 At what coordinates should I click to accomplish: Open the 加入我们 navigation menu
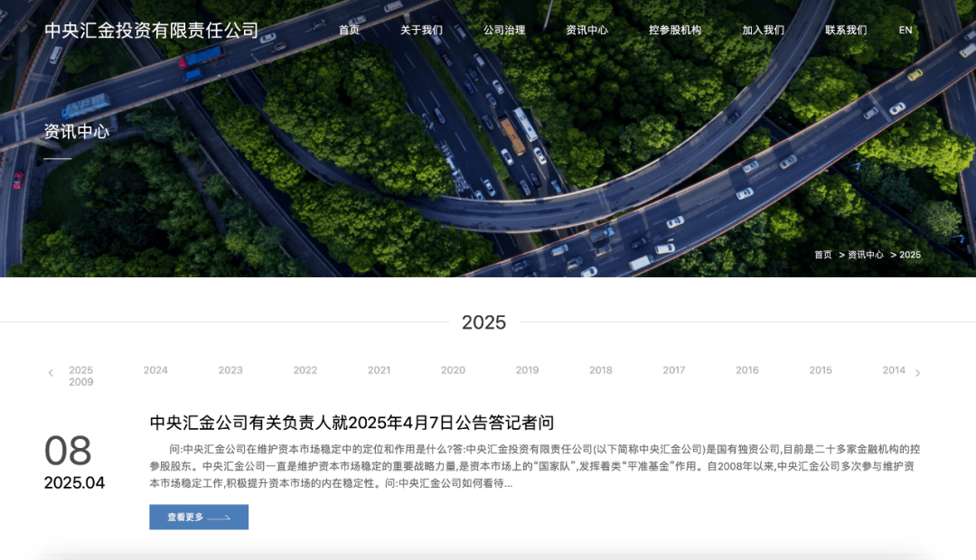pos(763,30)
